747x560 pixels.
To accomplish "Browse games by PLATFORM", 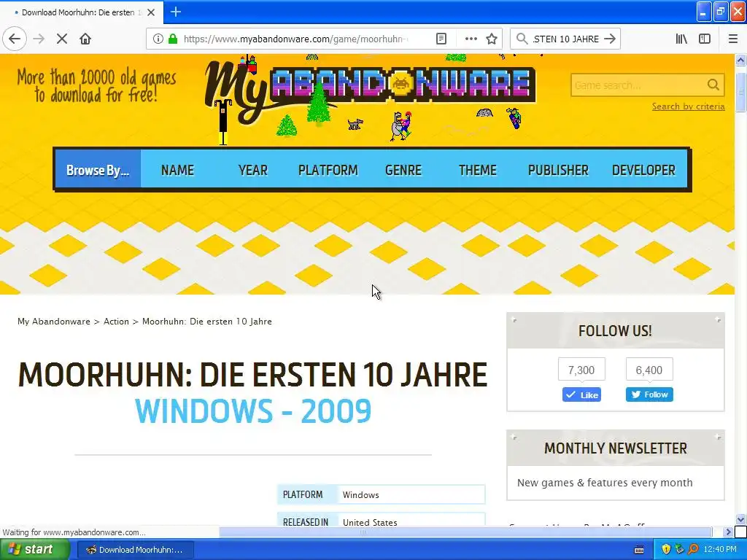I will [328, 170].
